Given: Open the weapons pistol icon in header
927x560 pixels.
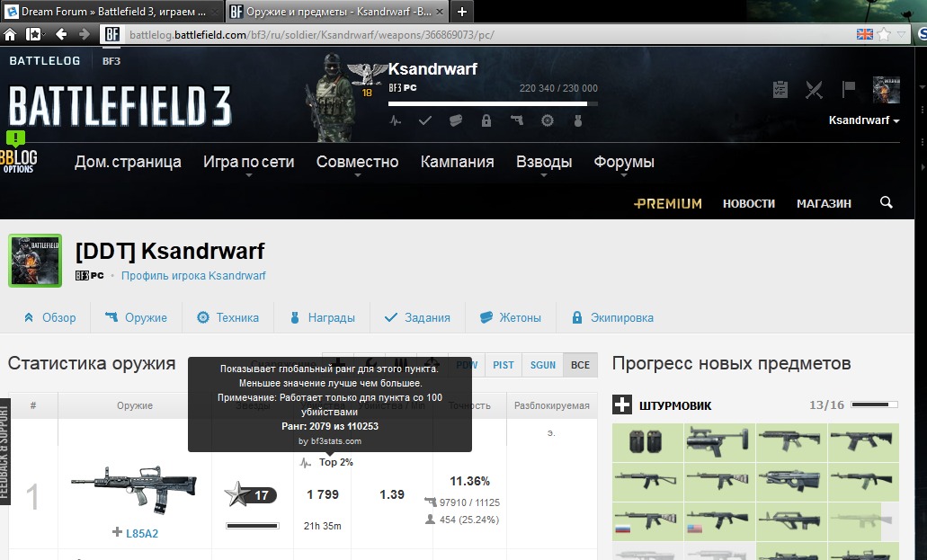Looking at the screenshot, I should point(517,120).
